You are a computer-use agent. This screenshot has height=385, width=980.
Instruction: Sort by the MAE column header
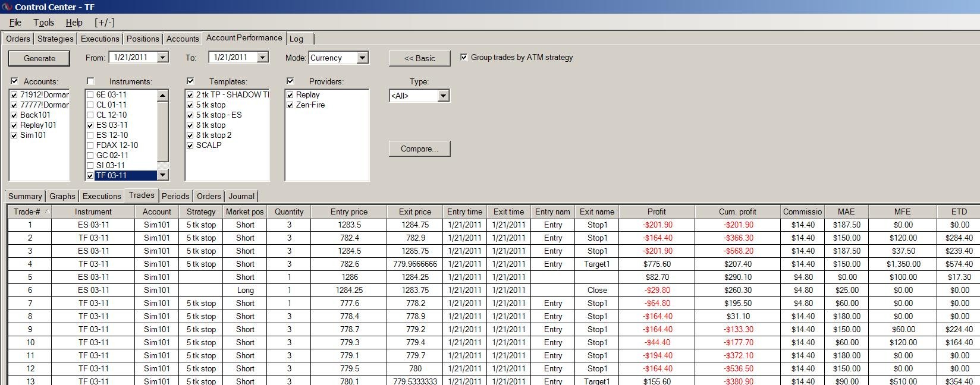846,212
